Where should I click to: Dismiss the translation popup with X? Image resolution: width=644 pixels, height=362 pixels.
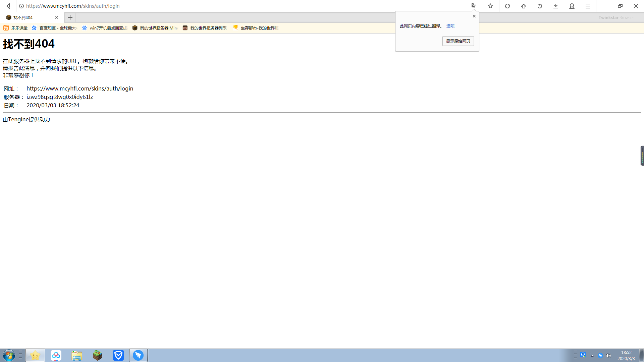(474, 16)
